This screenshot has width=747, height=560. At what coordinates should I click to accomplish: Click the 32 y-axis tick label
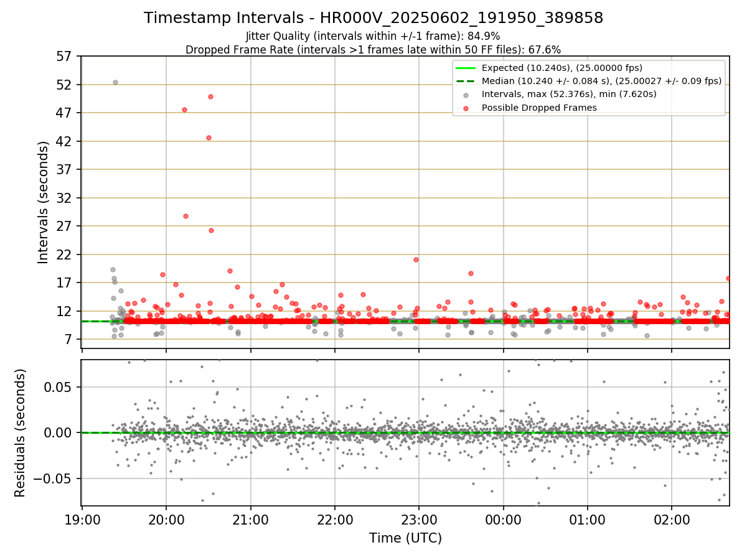tap(65, 198)
